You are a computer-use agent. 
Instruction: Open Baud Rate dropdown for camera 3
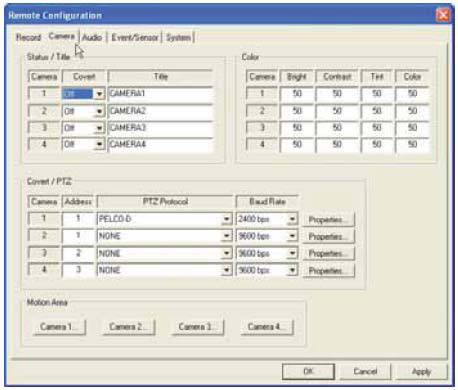pyautogui.click(x=292, y=253)
